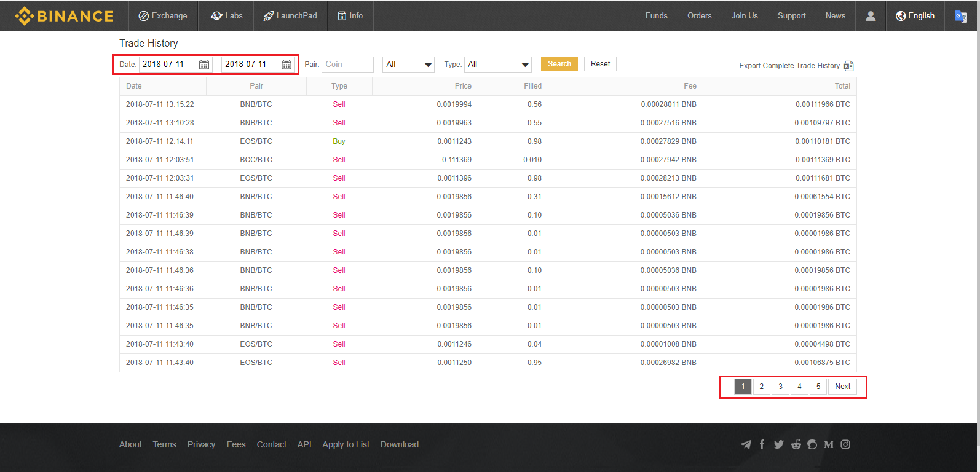Click the Buy type in EOS/BTC row
The width and height of the screenshot is (980, 472).
coord(339,141)
